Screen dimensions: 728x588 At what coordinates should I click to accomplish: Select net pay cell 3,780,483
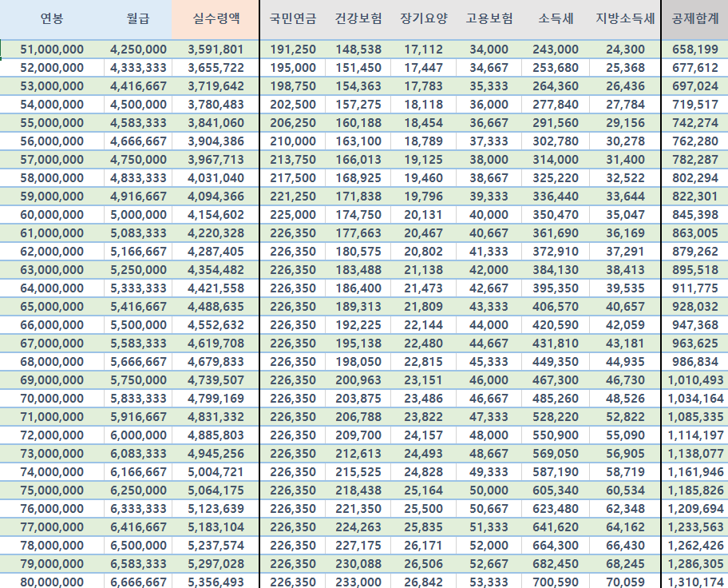[x=216, y=105]
